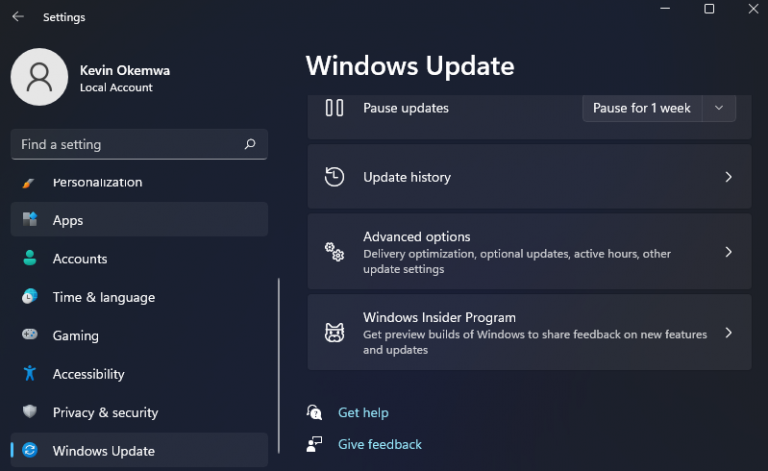Viewport: 768px width, 471px height.
Task: Click the Accounts person icon
Action: click(30, 258)
